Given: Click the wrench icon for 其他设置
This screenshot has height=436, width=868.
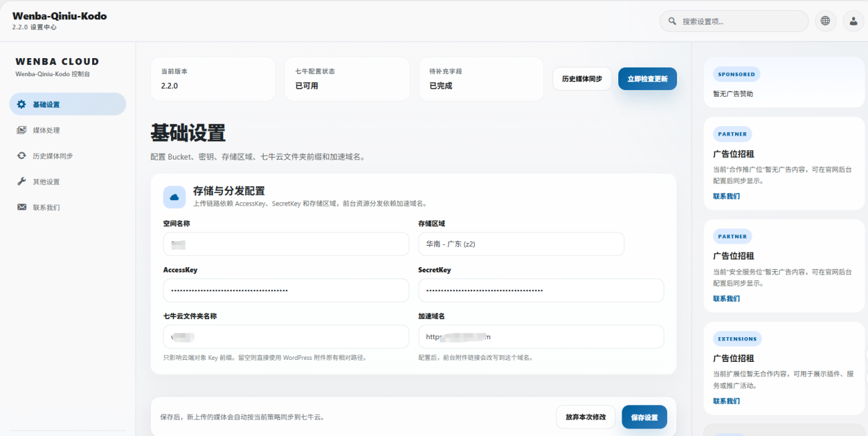Looking at the screenshot, I should click(x=22, y=181).
